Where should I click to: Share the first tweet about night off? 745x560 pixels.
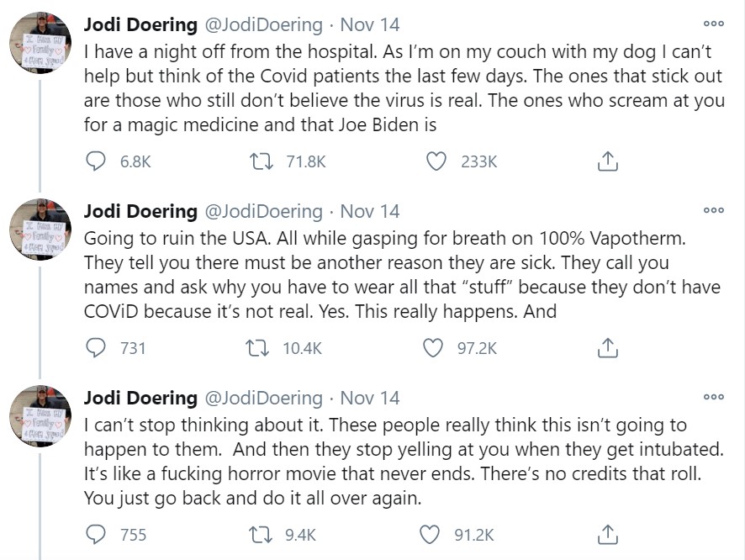[607, 161]
